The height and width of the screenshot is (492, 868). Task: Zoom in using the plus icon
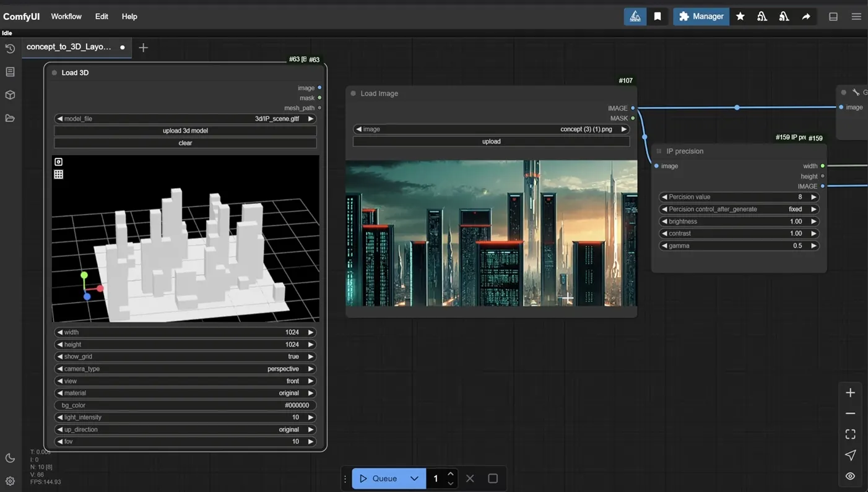pyautogui.click(x=850, y=392)
